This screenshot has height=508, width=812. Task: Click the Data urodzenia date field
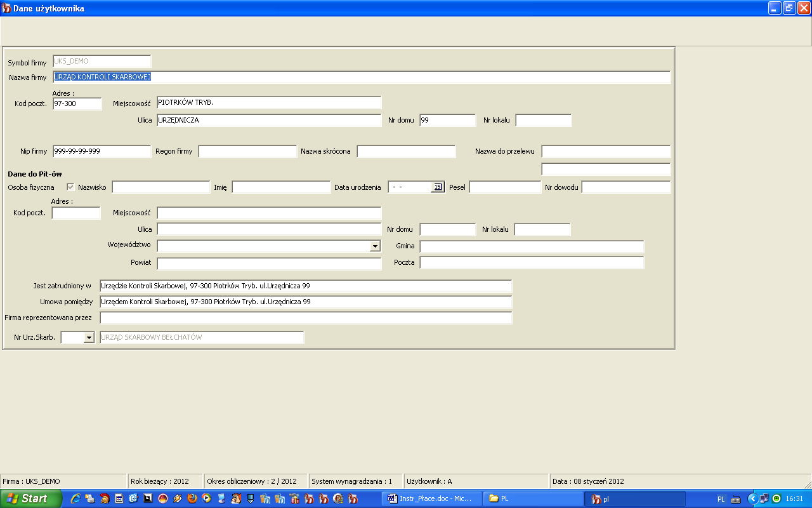tap(409, 187)
